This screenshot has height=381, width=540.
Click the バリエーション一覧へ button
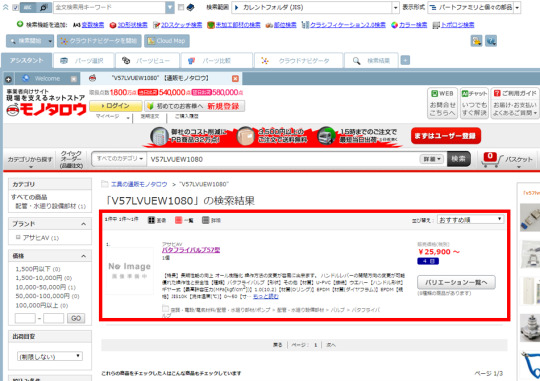[x=456, y=282]
